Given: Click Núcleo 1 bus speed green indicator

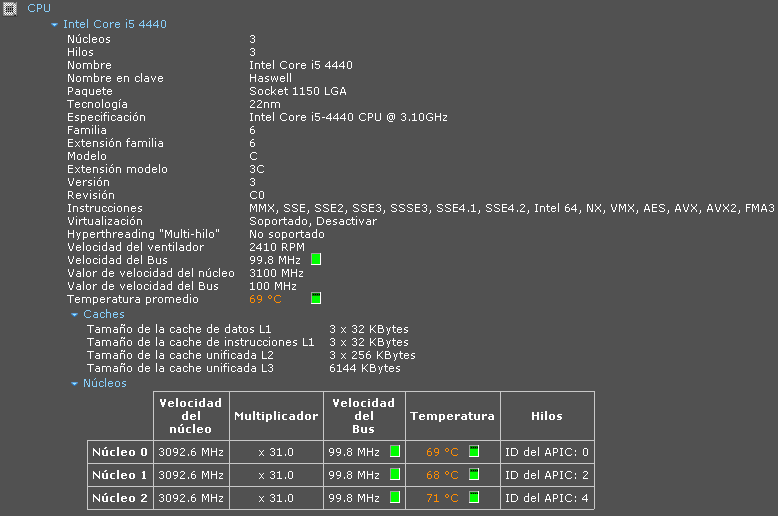Looking at the screenshot, I should [395, 474].
